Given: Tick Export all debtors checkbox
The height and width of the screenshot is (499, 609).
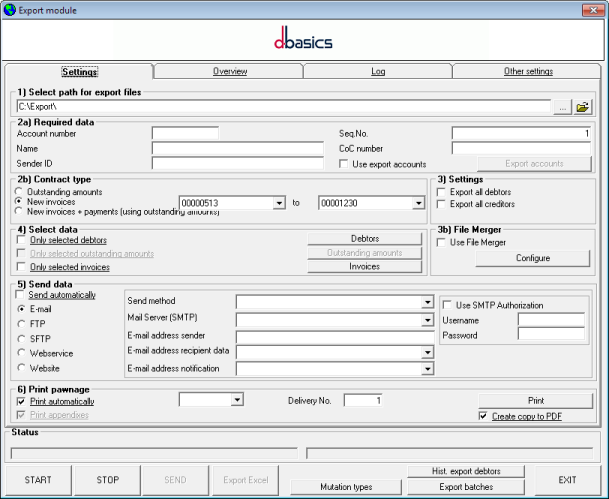Looking at the screenshot, I should (x=441, y=192).
